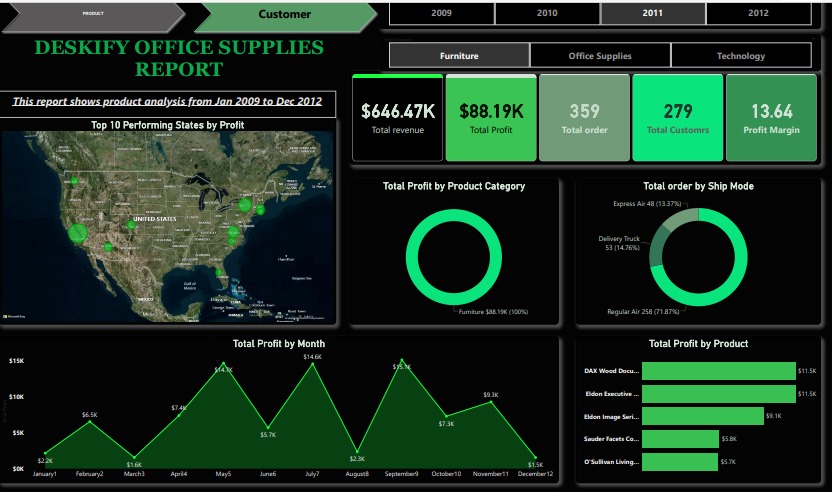Select the Furniture profit donut ring
Viewport: 832px width, 498px height.
point(454,214)
